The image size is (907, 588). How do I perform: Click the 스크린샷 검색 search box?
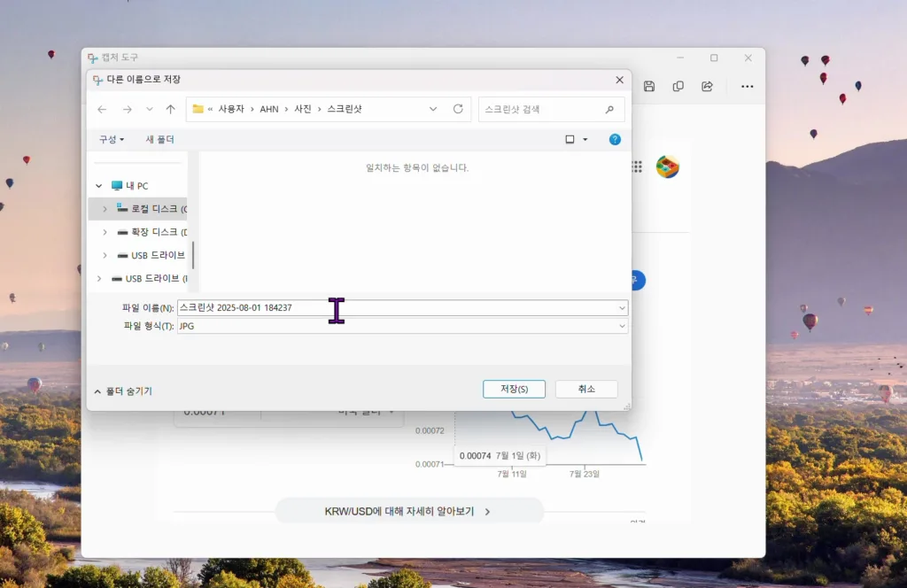[x=551, y=109]
